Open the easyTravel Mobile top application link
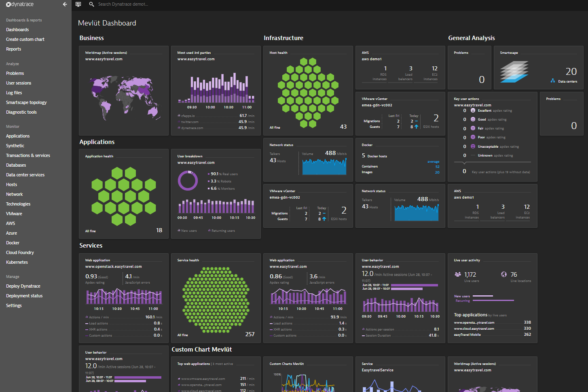 (x=467, y=335)
